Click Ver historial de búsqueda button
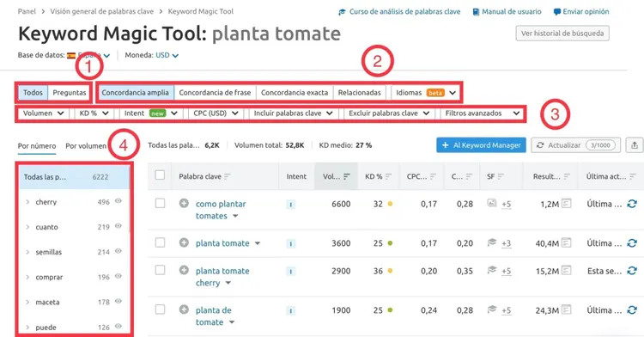Viewport: 644px width, 337px height. pos(562,34)
